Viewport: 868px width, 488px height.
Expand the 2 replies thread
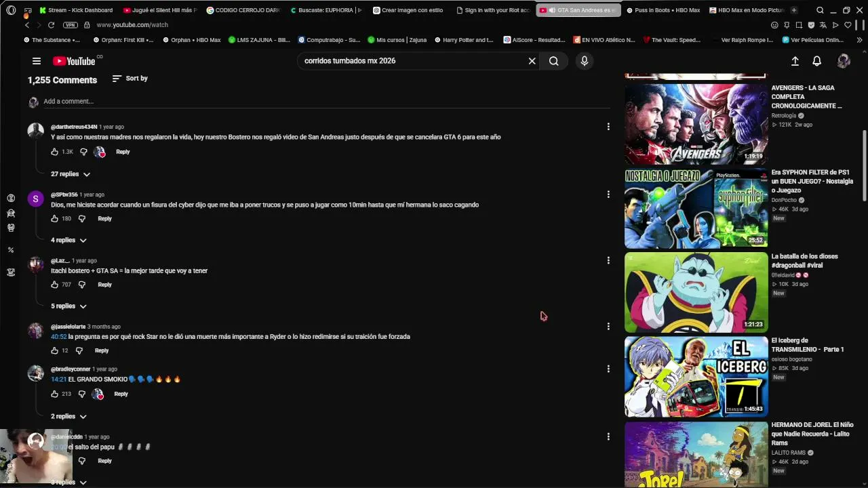click(68, 416)
